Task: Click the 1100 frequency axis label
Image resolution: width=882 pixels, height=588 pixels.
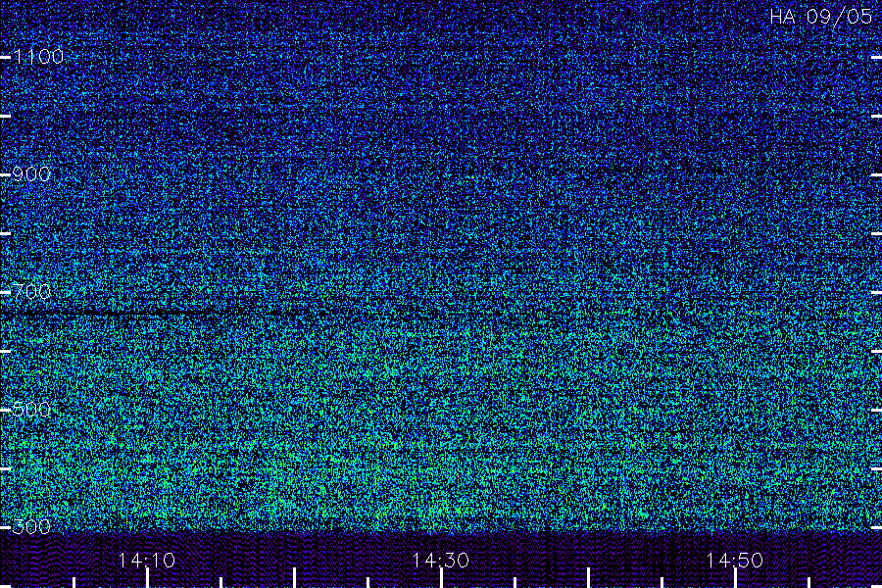Action: 38,57
